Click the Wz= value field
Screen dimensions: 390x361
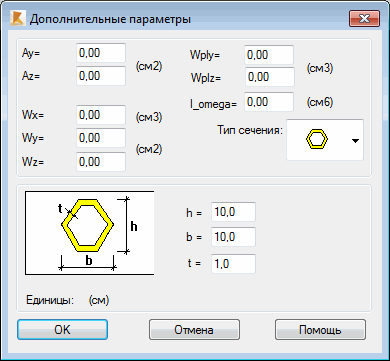(x=101, y=162)
